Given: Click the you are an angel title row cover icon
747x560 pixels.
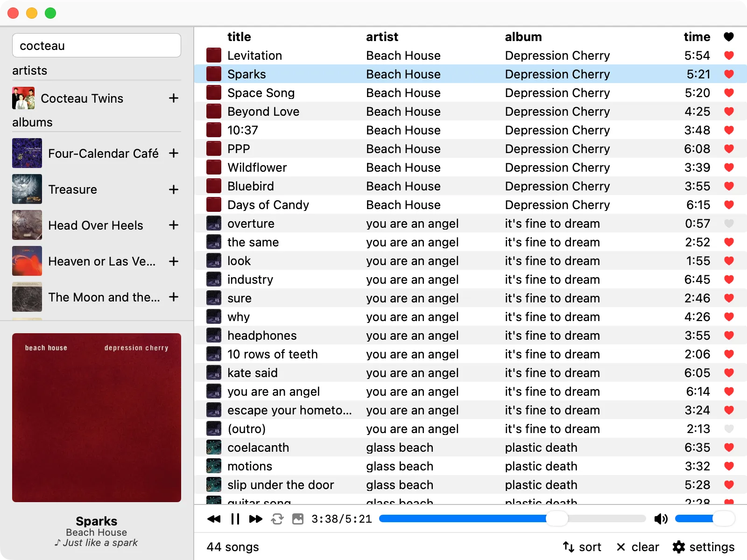Looking at the screenshot, I should pos(214,391).
